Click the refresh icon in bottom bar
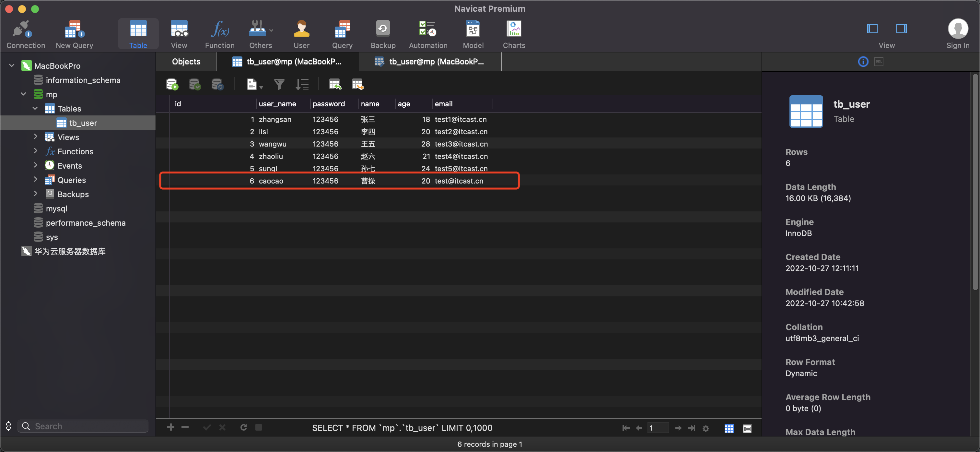 tap(243, 427)
